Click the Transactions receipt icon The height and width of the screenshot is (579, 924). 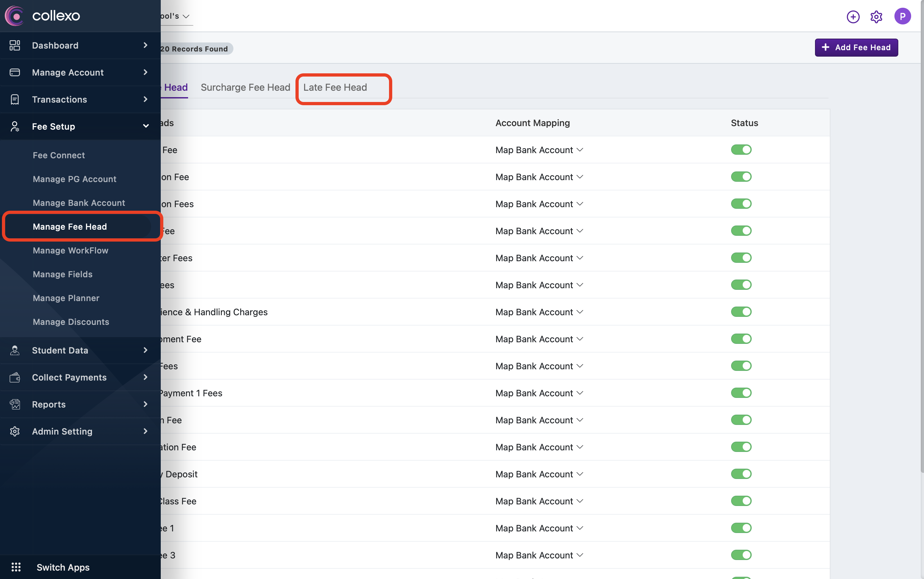(x=14, y=99)
